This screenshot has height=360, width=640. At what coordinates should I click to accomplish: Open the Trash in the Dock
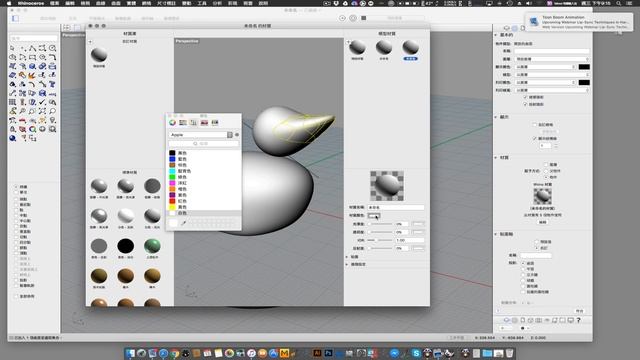tap(509, 353)
